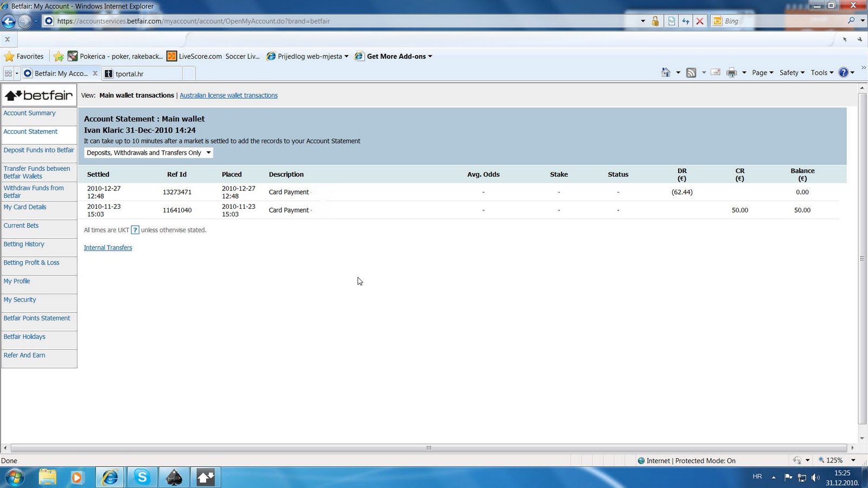The width and height of the screenshot is (868, 488).
Task: Open the Tools menu
Action: [x=822, y=73]
